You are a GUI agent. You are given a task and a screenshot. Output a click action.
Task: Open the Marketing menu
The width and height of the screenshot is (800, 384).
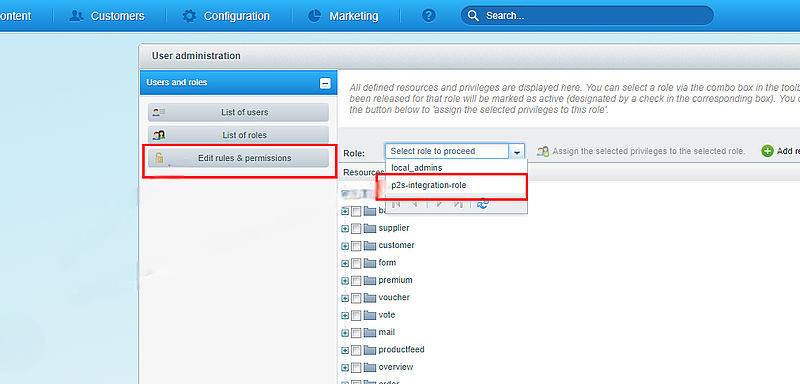343,16
